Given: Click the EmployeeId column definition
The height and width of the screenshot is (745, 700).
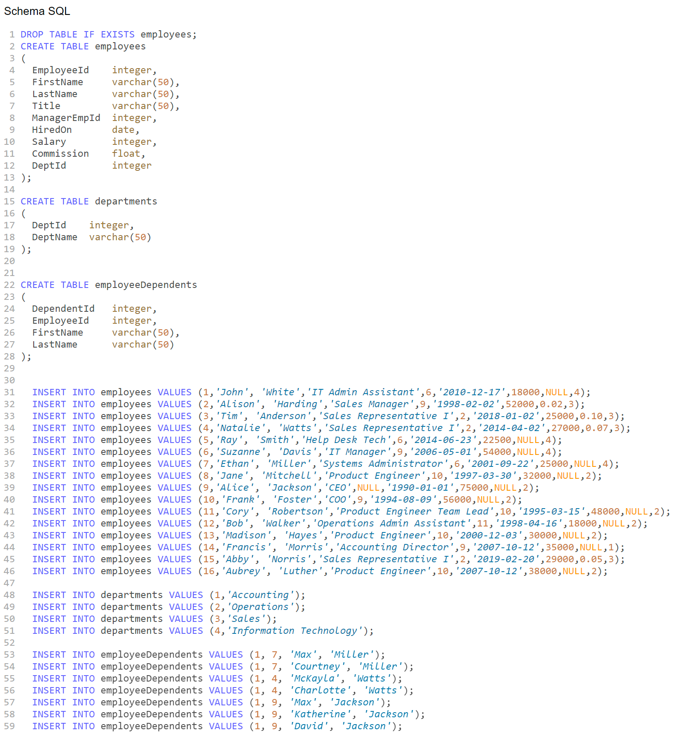Looking at the screenshot, I should pos(60,70).
